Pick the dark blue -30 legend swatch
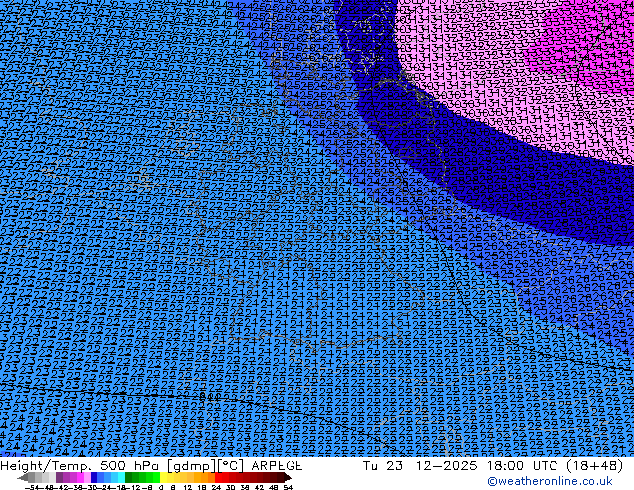 click(94, 477)
